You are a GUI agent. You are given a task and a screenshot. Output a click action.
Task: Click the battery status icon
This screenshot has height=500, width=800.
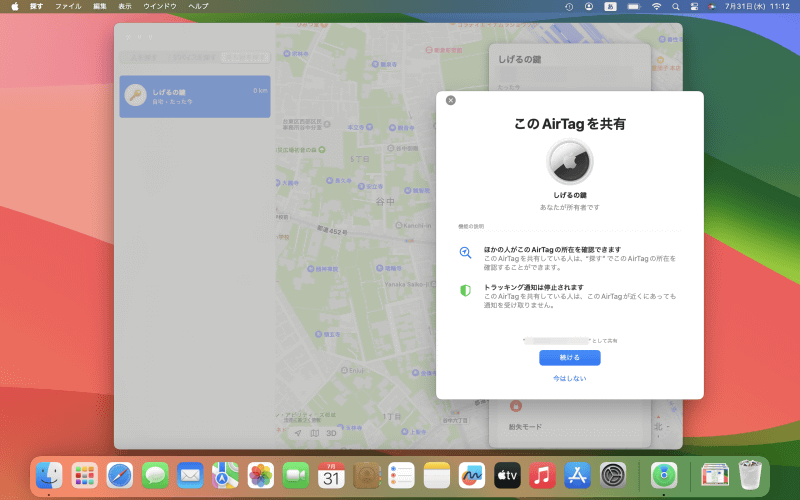point(634,7)
